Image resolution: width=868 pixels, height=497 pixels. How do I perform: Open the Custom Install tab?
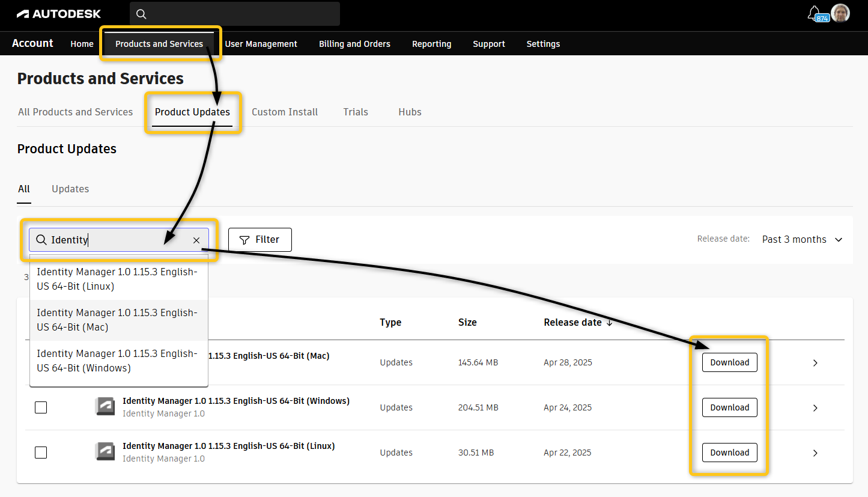(284, 112)
